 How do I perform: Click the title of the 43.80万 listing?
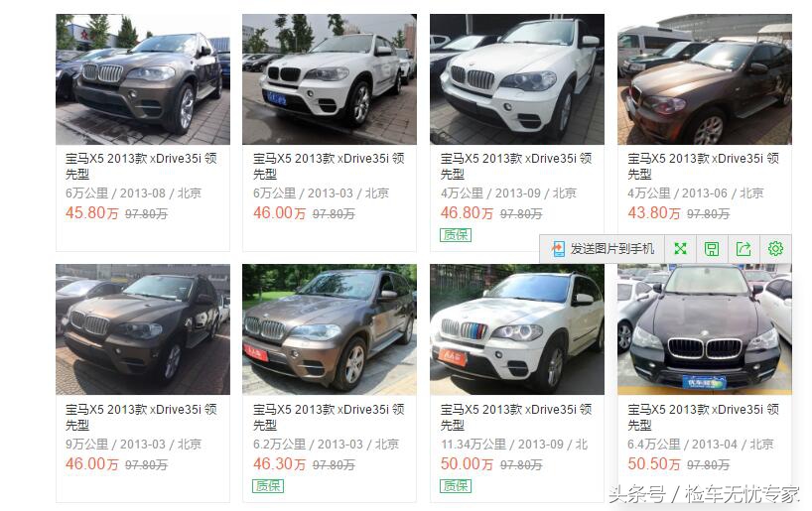(x=703, y=166)
